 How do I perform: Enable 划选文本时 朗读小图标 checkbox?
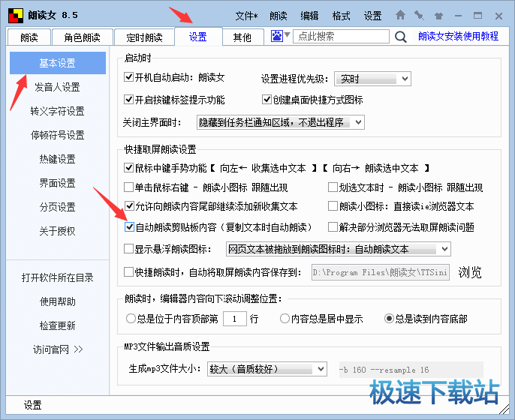(x=333, y=187)
